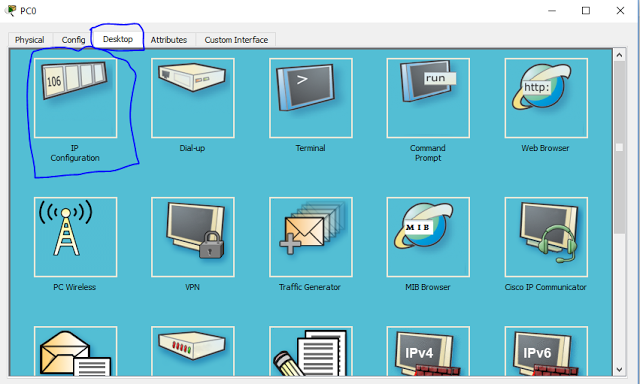
Task: Minimize the PC0 window
Action: tap(552, 11)
